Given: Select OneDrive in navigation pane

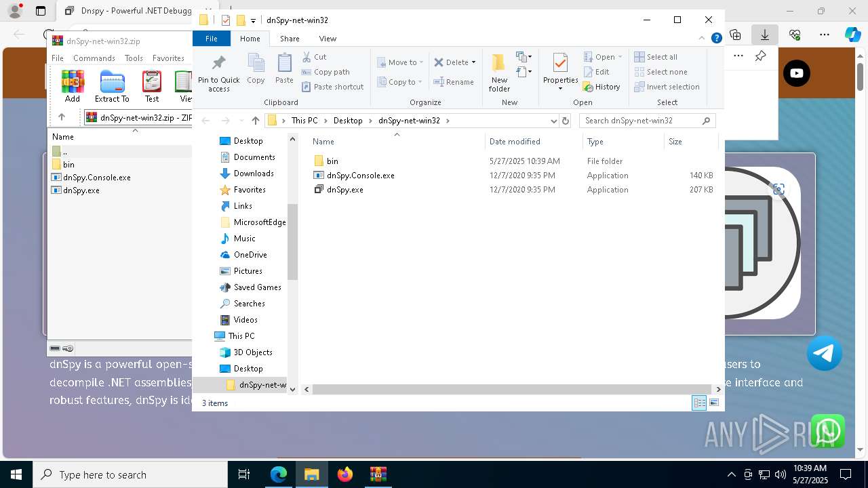Looking at the screenshot, I should (250, 255).
